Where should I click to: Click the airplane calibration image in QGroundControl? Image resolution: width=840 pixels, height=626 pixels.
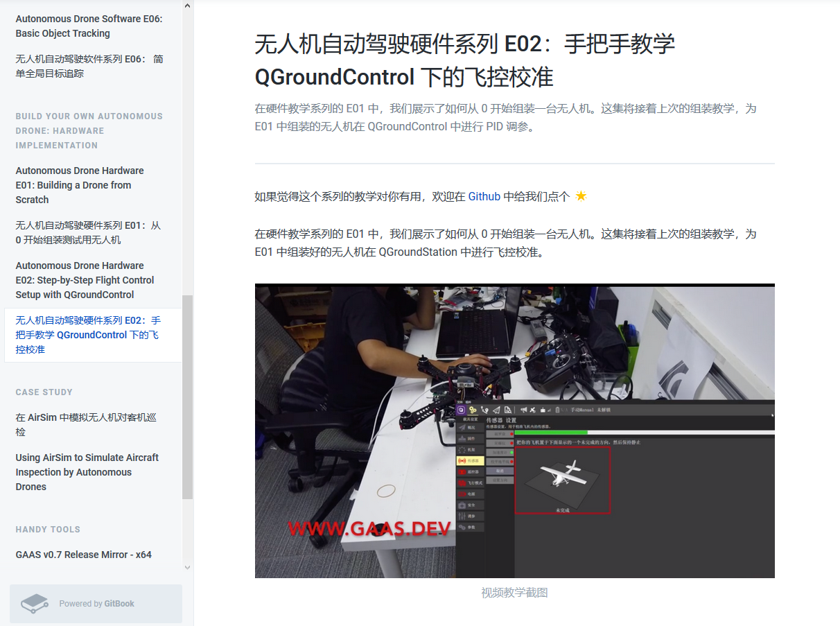tap(562, 480)
